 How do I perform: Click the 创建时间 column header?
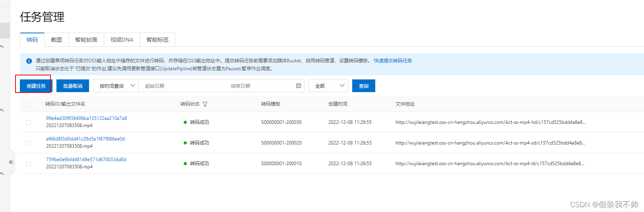point(338,104)
